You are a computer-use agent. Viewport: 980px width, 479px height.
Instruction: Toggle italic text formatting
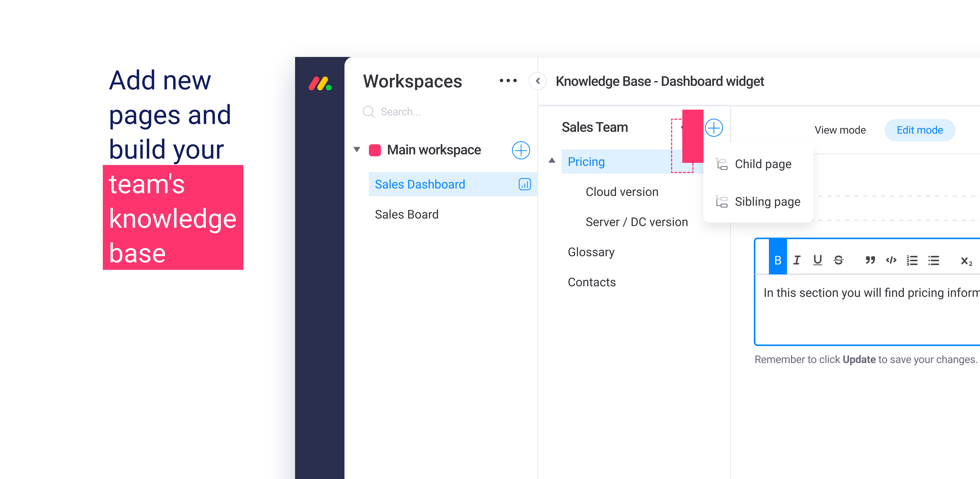click(x=797, y=260)
